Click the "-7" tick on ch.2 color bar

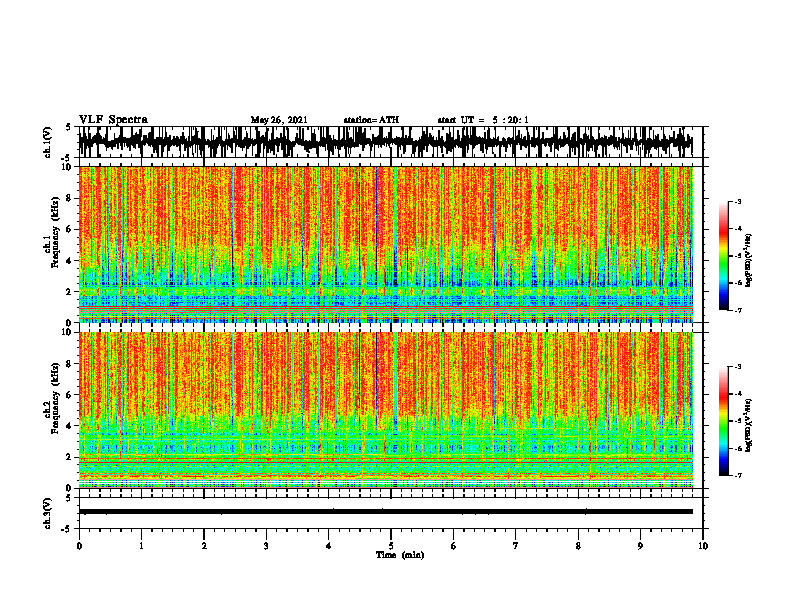pyautogui.click(x=738, y=476)
